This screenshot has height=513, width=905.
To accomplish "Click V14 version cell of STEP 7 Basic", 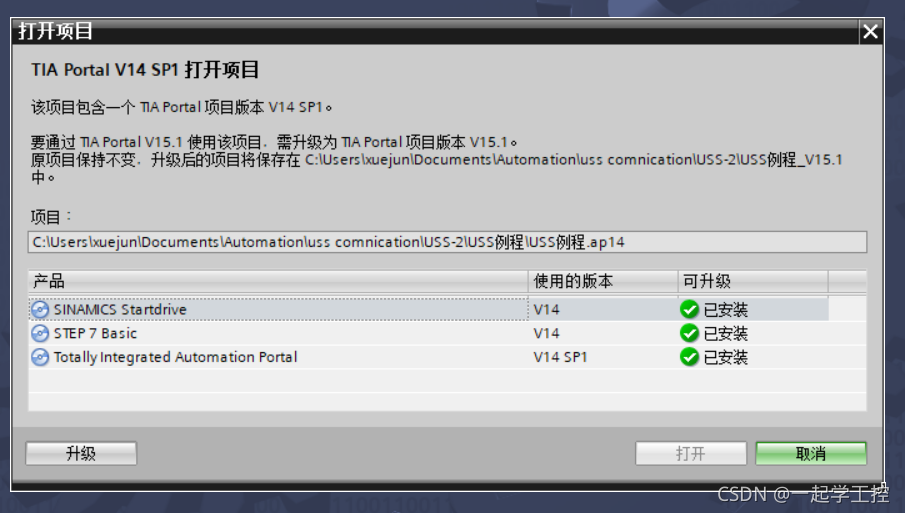I will 546,334.
